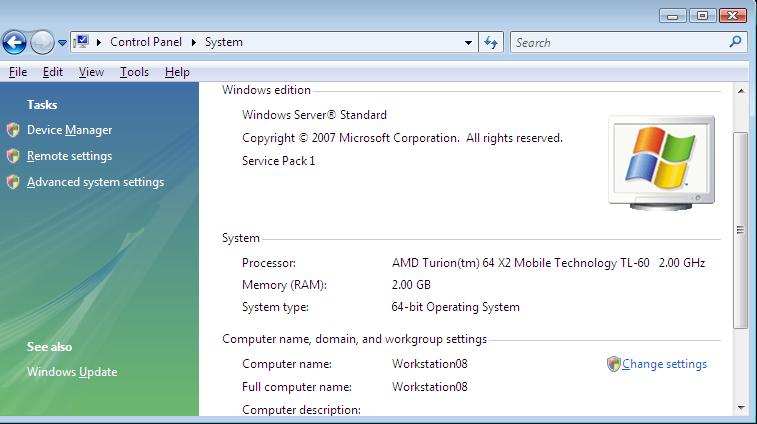Click the Tasks heading in sidebar
The height and width of the screenshot is (424, 757).
pos(42,105)
